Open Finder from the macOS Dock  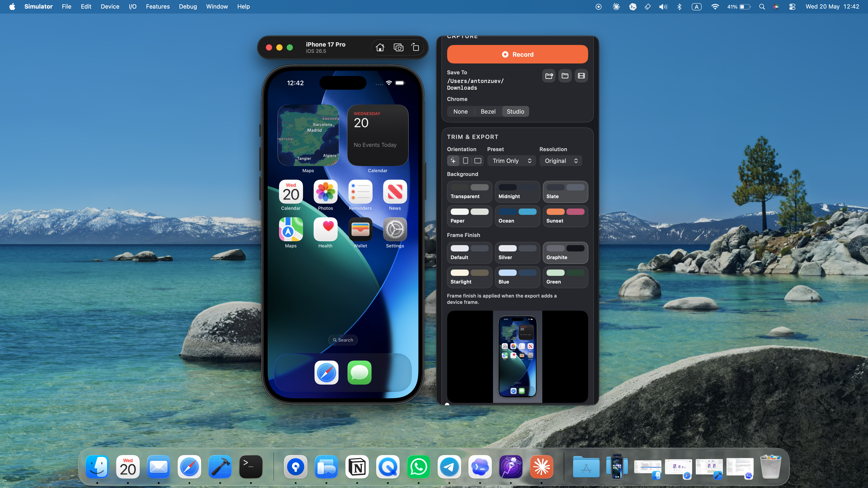[97, 467]
